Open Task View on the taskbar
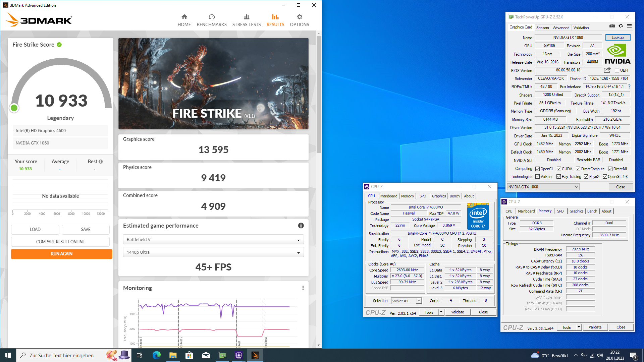 [x=140, y=355]
